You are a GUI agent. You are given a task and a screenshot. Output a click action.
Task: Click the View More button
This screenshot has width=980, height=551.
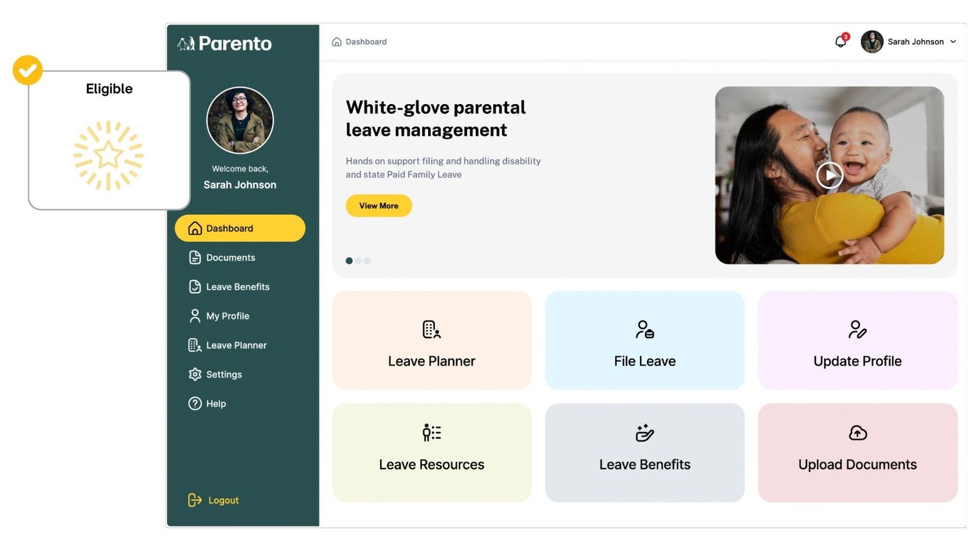(x=379, y=206)
